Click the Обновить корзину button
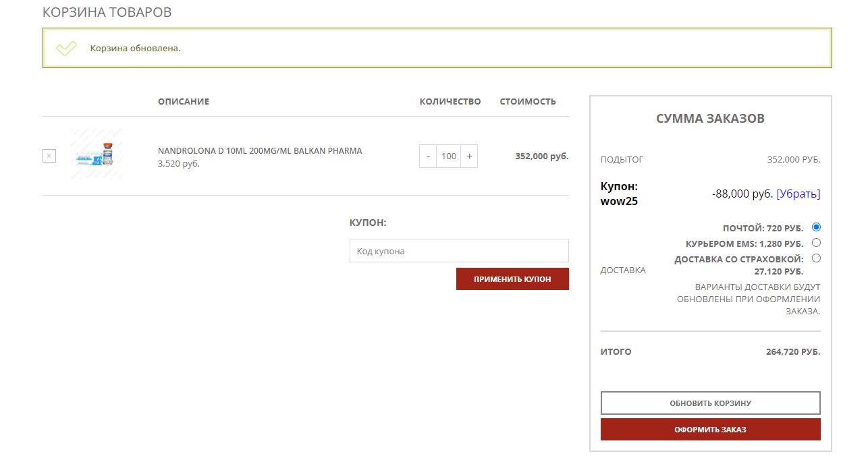 (710, 403)
